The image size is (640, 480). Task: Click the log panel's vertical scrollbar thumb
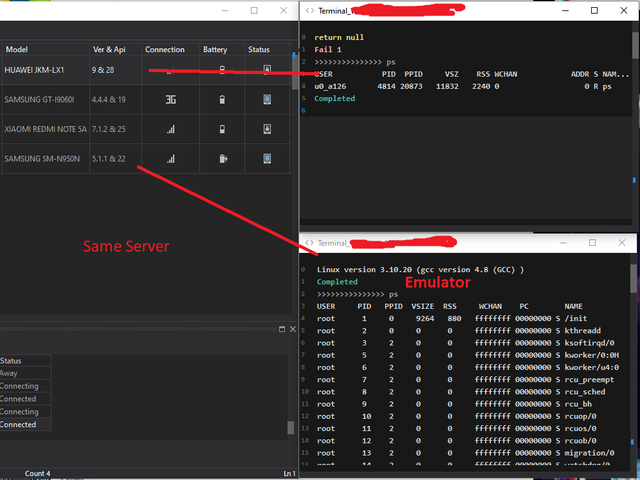pyautogui.click(x=291, y=427)
